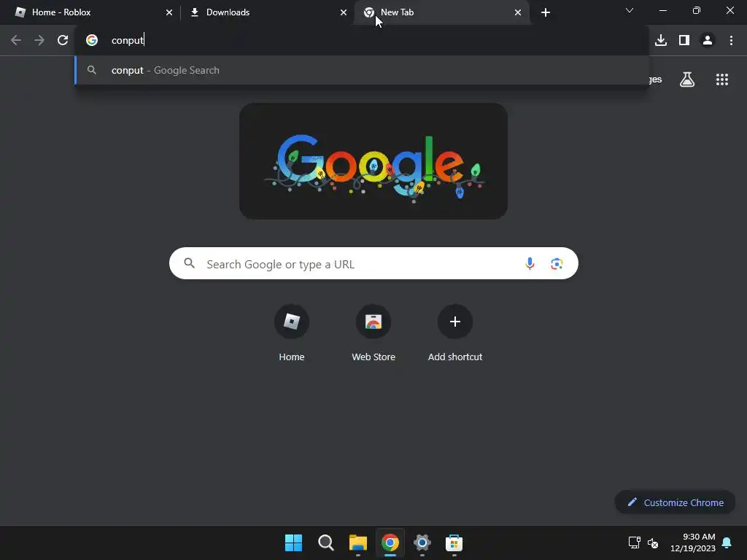Click the Customize Chrome button
This screenshot has height=560, width=747.
[x=675, y=502]
